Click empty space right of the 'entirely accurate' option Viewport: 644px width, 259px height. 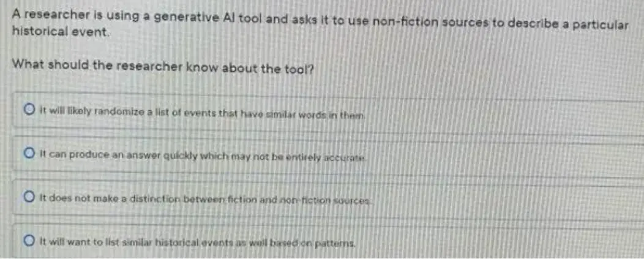click(501, 157)
